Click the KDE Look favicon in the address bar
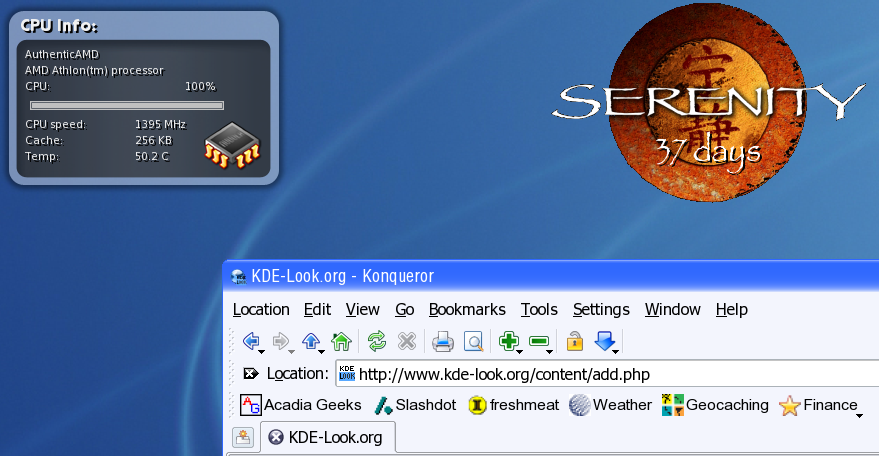The width and height of the screenshot is (879, 456). coord(347,374)
